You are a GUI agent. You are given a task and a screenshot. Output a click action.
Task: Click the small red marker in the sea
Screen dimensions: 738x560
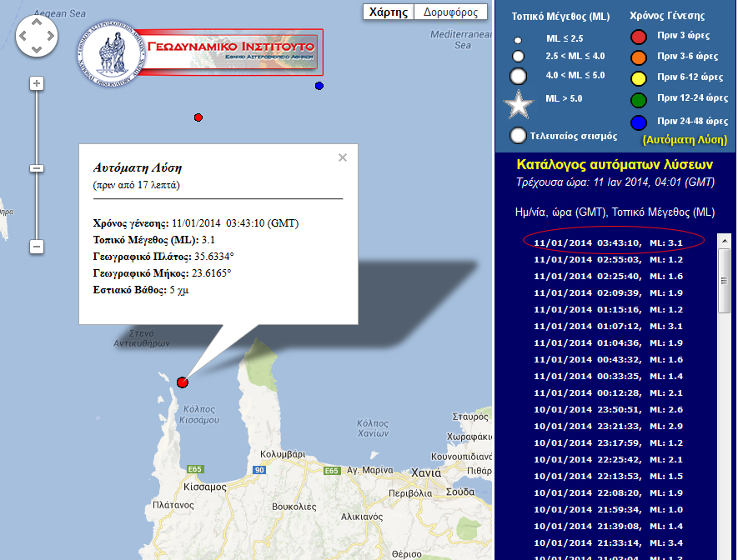point(198,117)
